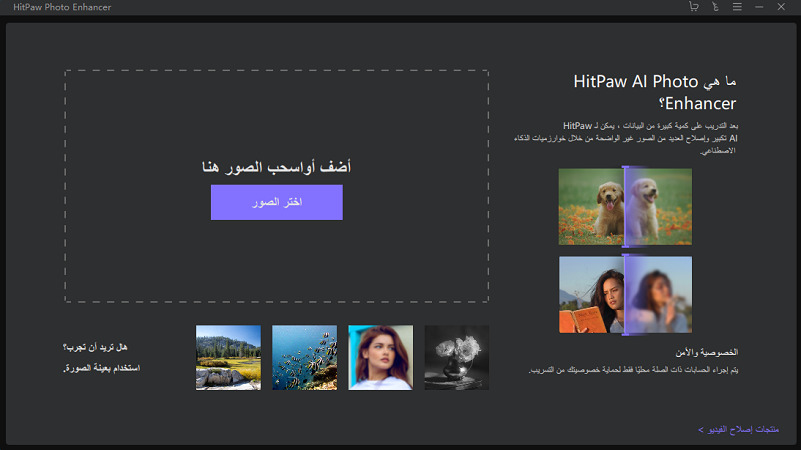Click the استخدام بعينة الصورة text
Screen dimensions: 801x450
tap(101, 368)
